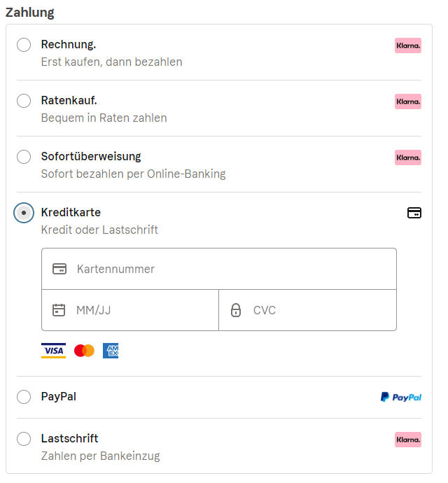Click Klarna badge next to Lastschrift
Viewport: 448px width, 483px height.
tap(408, 440)
